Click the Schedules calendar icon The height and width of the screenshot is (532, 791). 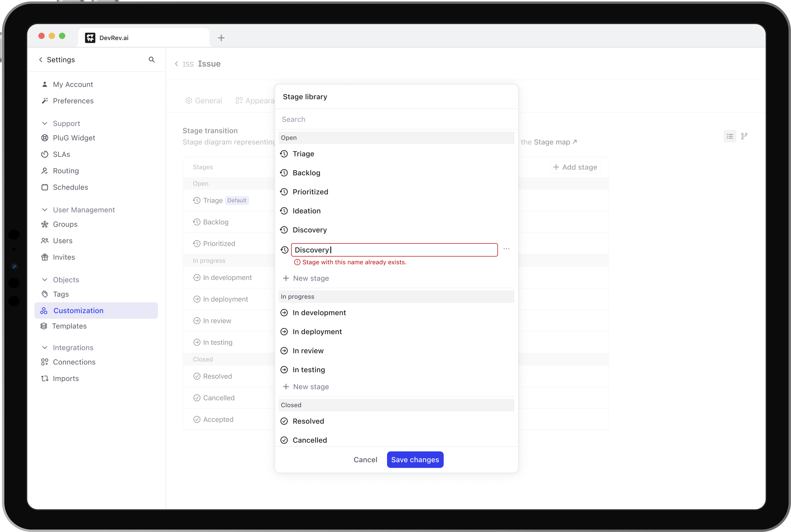click(x=44, y=187)
